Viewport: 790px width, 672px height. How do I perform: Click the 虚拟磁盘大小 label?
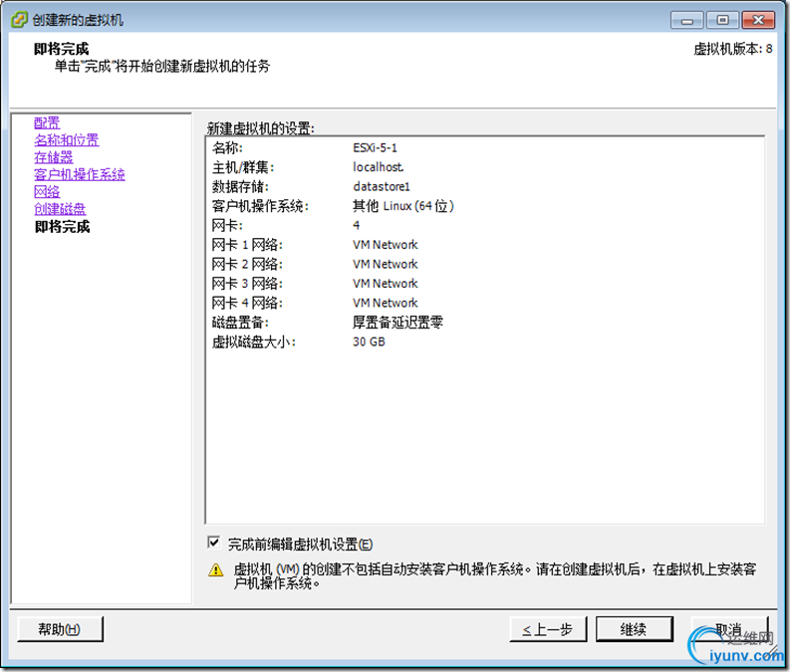coord(253,341)
